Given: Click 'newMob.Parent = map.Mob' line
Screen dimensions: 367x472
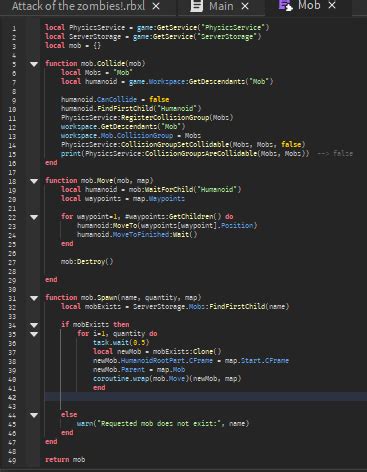Looking at the screenshot, I should [x=139, y=370].
